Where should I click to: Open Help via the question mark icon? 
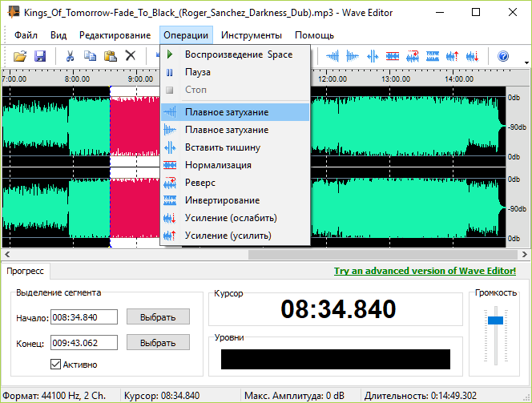pyautogui.click(x=503, y=56)
